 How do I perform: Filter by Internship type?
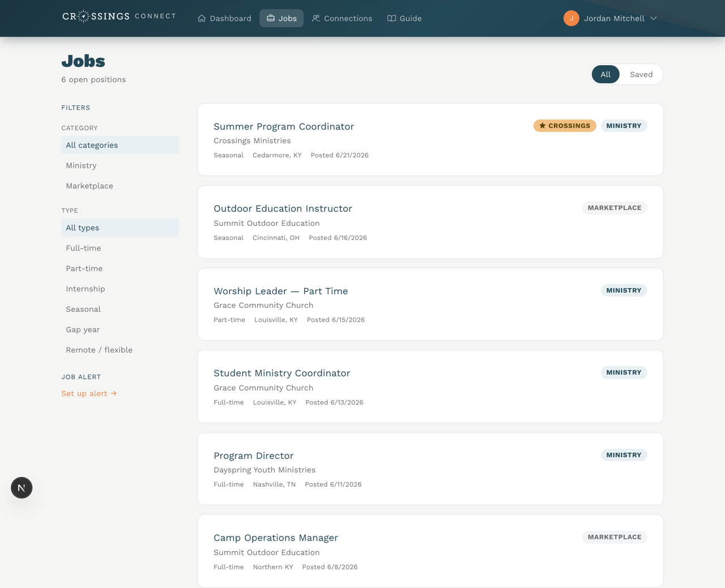click(120, 289)
